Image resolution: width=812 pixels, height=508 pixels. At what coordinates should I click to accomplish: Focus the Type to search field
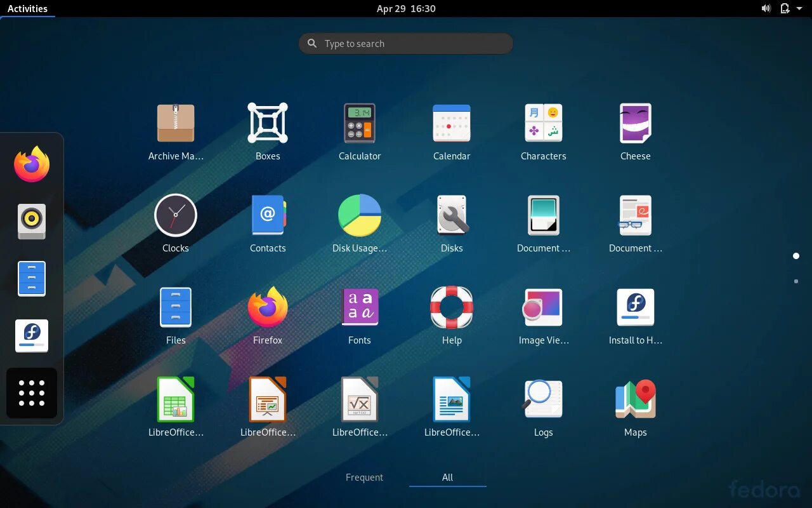(406, 44)
